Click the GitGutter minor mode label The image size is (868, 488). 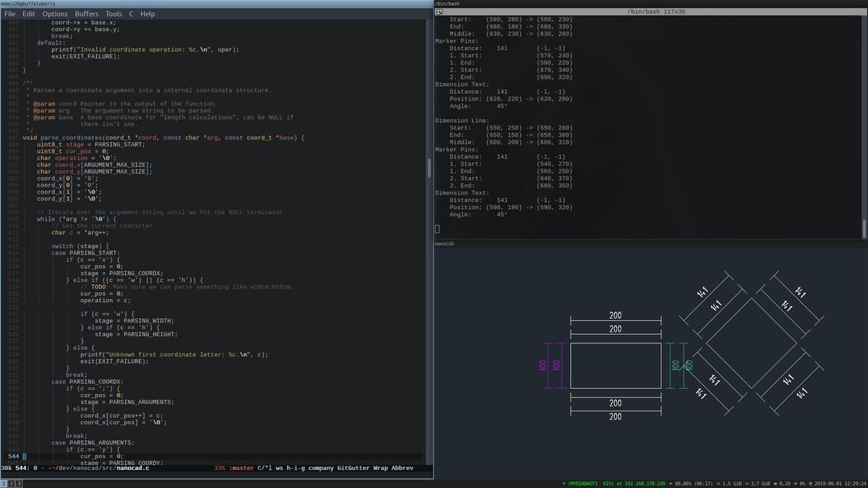(354, 468)
